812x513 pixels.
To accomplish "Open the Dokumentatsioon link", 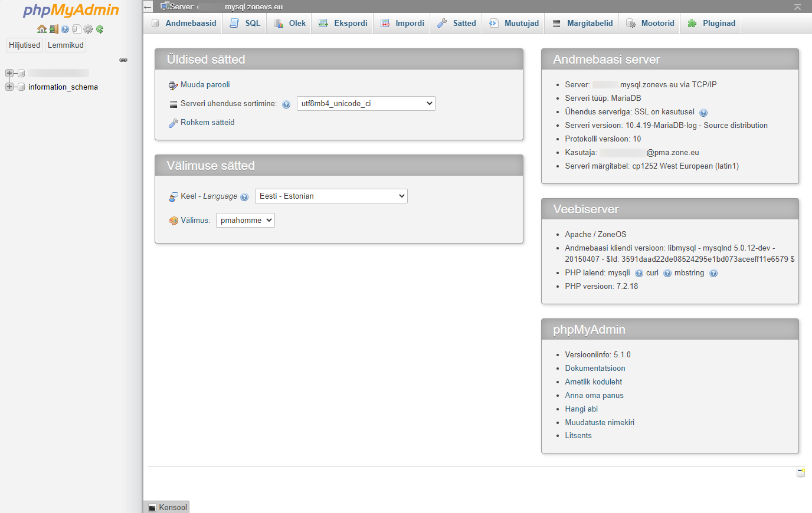I will click(595, 368).
